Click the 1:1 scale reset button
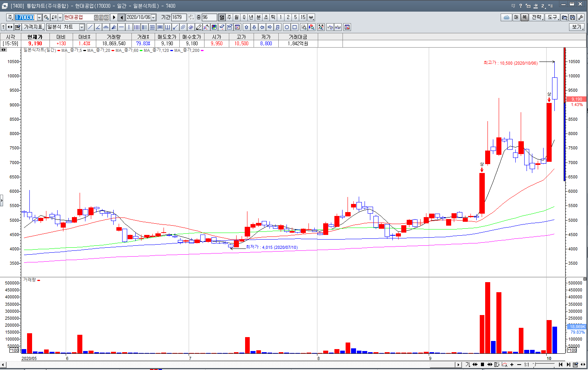 527,365
